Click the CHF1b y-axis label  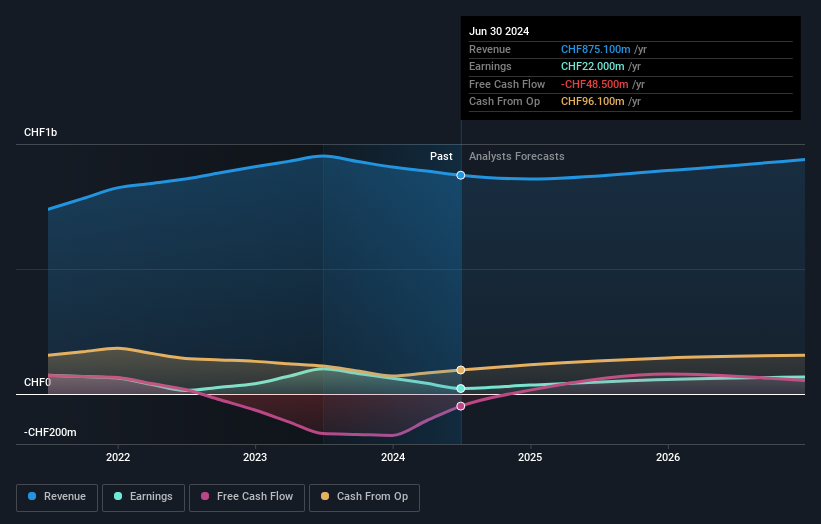(40, 132)
